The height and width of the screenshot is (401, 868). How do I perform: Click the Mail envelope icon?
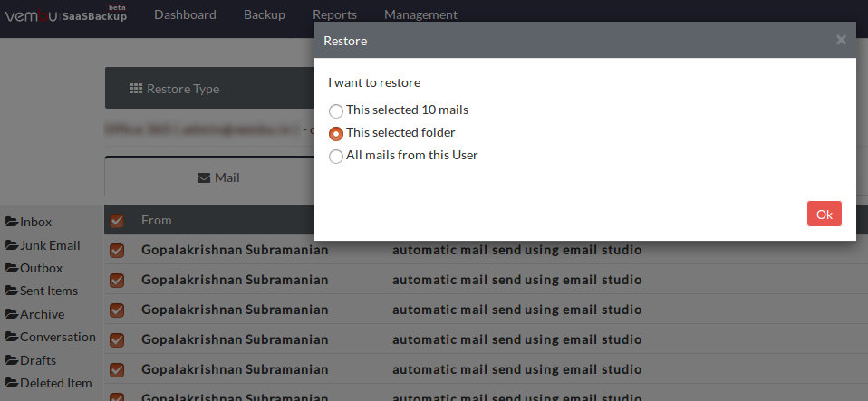coord(204,178)
